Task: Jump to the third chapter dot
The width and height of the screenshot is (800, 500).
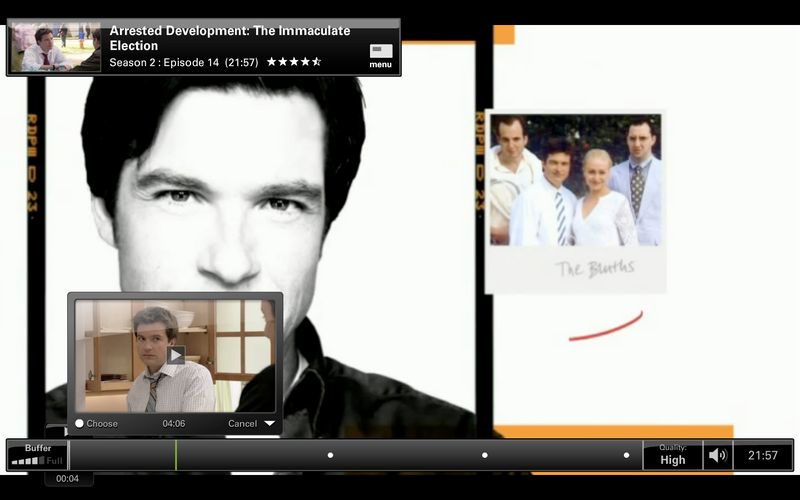Action: 627,455
